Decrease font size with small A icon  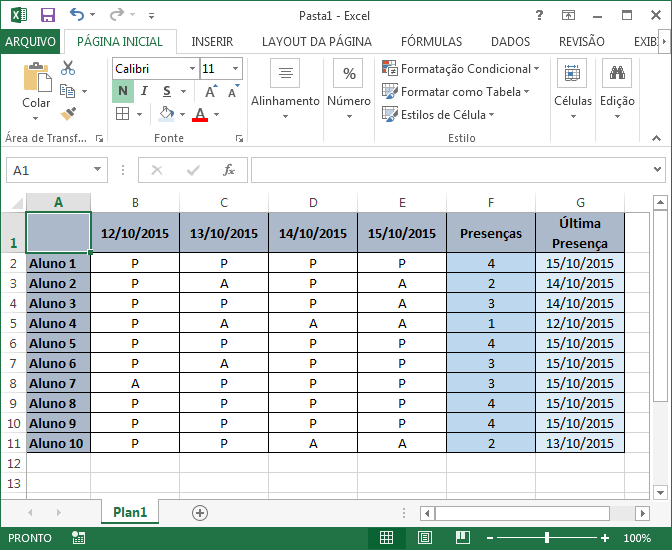click(234, 91)
